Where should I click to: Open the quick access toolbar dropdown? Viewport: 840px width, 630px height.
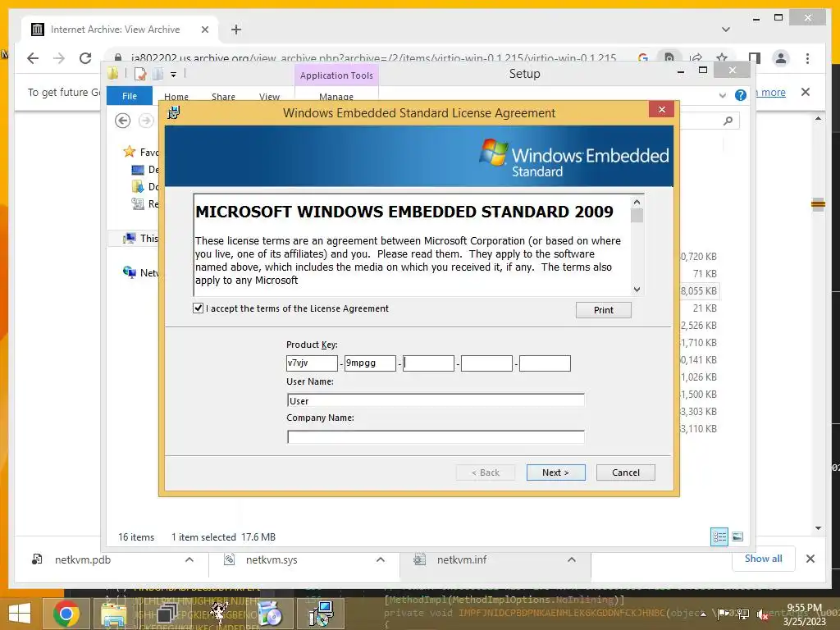[174, 75]
